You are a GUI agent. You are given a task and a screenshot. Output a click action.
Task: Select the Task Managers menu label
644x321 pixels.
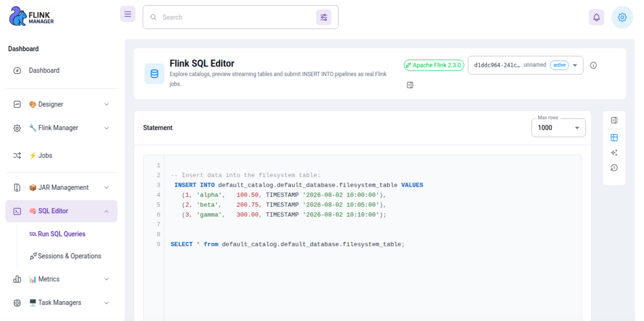click(x=60, y=303)
